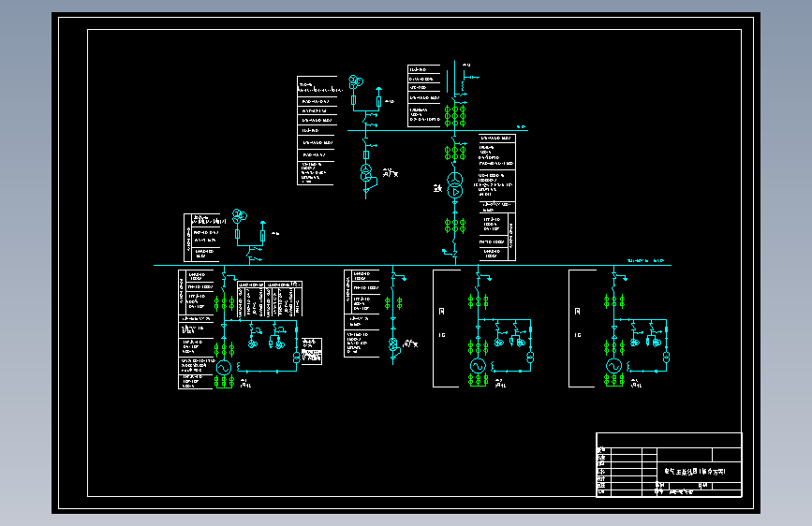Select the lower long horizontal busbar line
The height and width of the screenshot is (526, 812).
[x=412, y=265]
